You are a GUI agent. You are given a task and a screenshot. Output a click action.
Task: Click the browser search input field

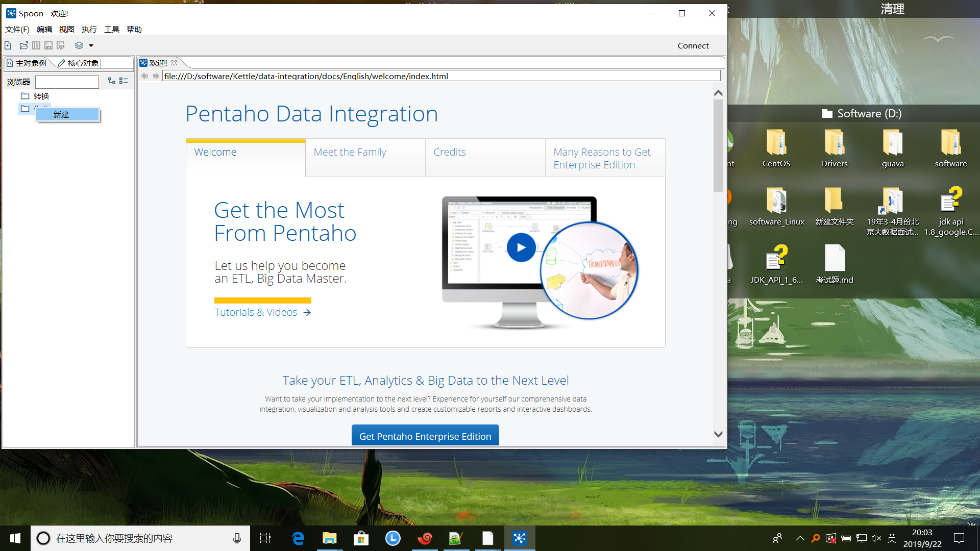[x=67, y=82]
